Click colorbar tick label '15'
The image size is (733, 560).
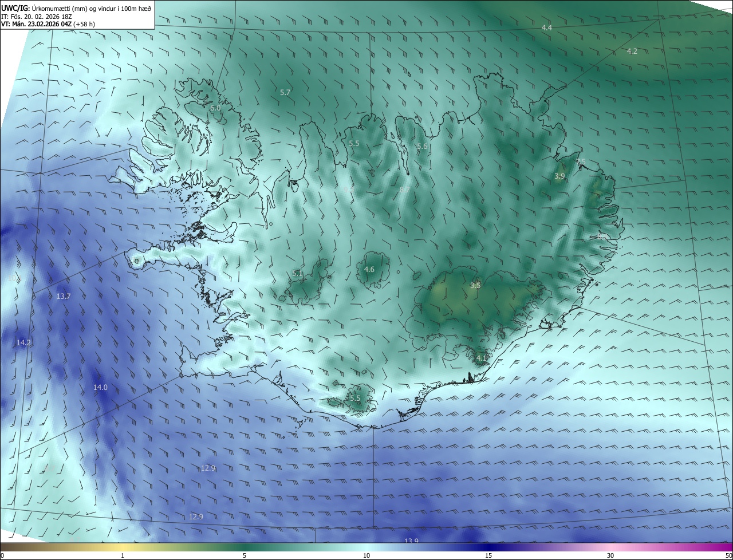[x=488, y=555]
